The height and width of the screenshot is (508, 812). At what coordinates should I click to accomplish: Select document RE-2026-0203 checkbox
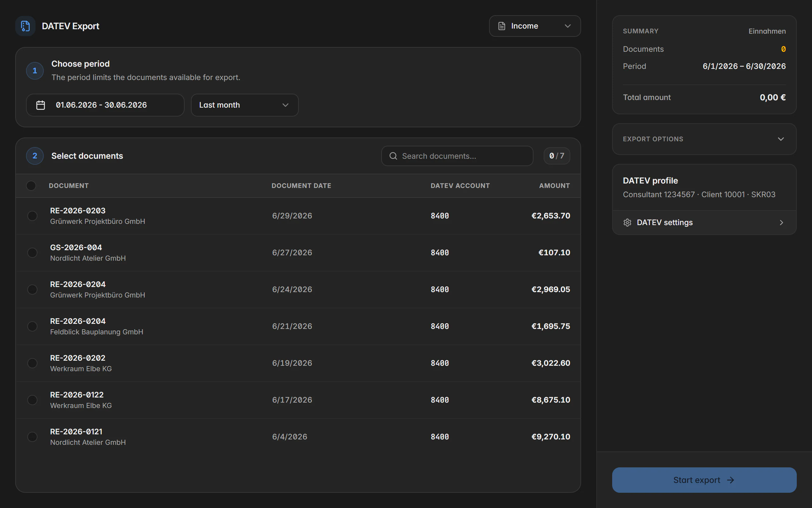(32, 216)
